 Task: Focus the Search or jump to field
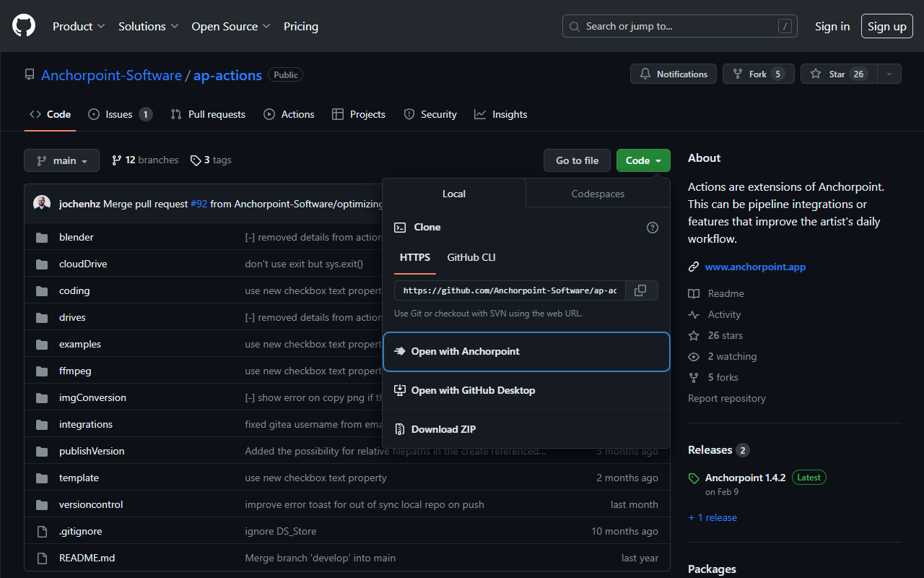pyautogui.click(x=679, y=26)
